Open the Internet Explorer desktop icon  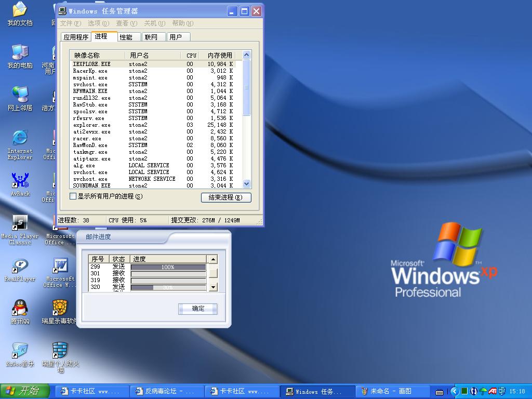pyautogui.click(x=20, y=138)
